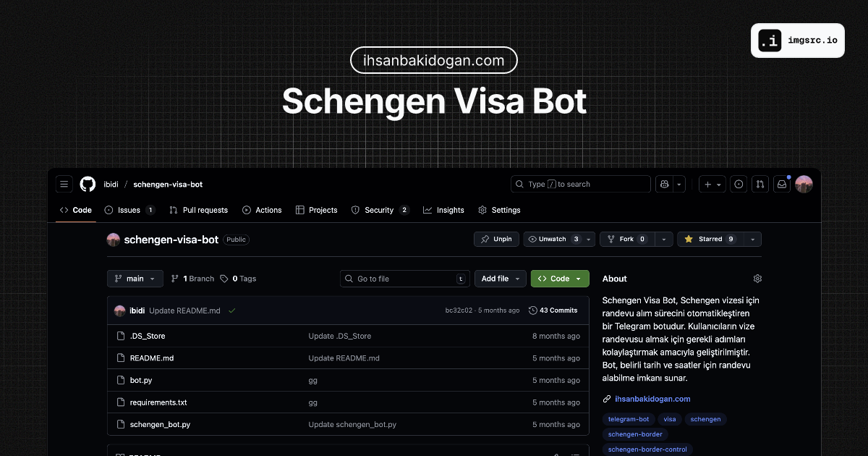This screenshot has height=456, width=868.
Task: Click the Go to file search field
Action: (x=405, y=279)
